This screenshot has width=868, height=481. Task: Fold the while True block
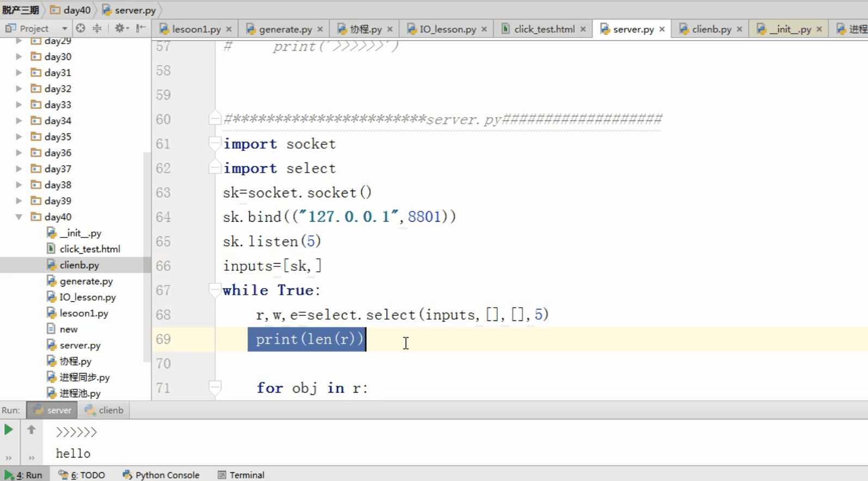[215, 290]
